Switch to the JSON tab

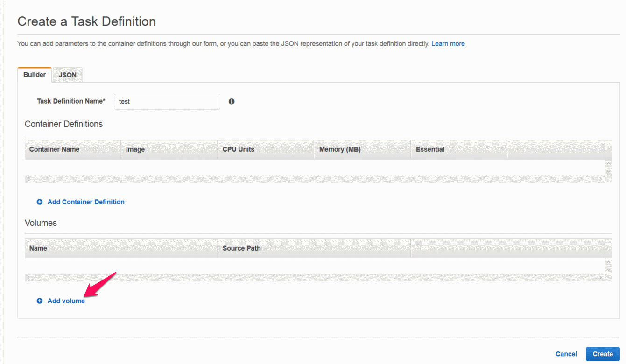point(68,75)
